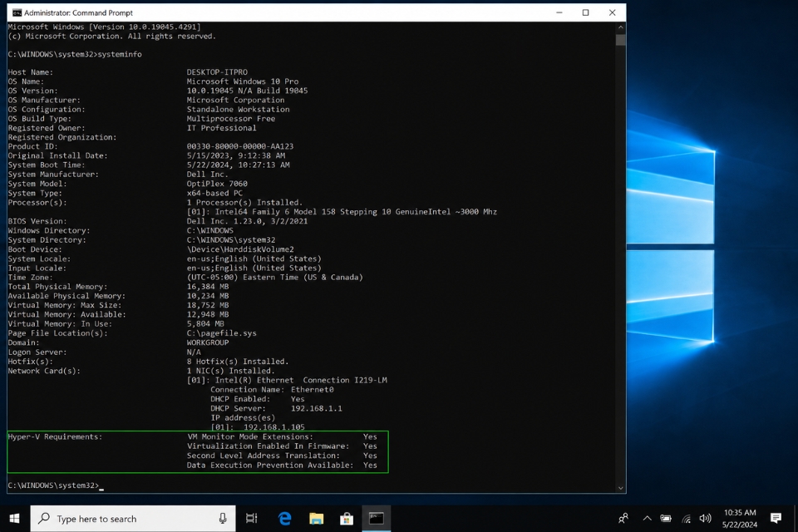Click the systeminfo command line
Image resolution: width=798 pixels, height=532 pixels.
75,54
